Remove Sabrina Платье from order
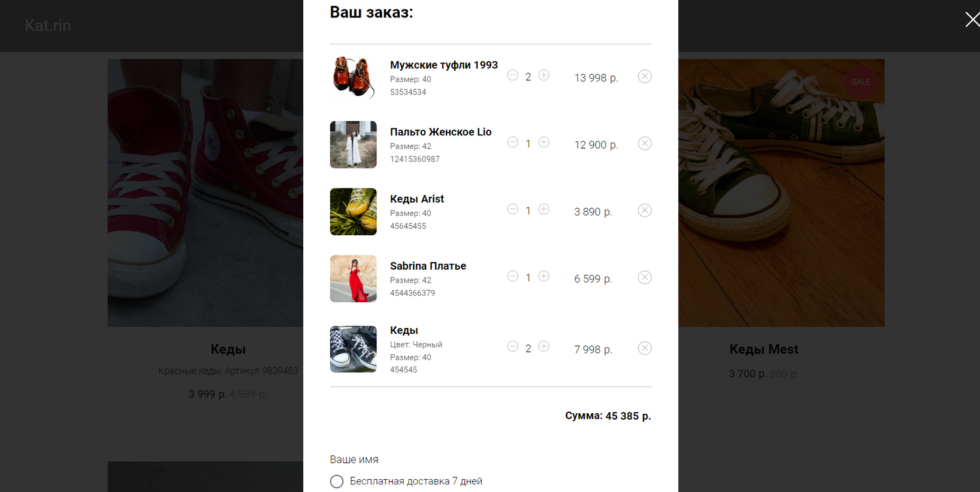Screen dimensions: 980x492 (x=645, y=278)
